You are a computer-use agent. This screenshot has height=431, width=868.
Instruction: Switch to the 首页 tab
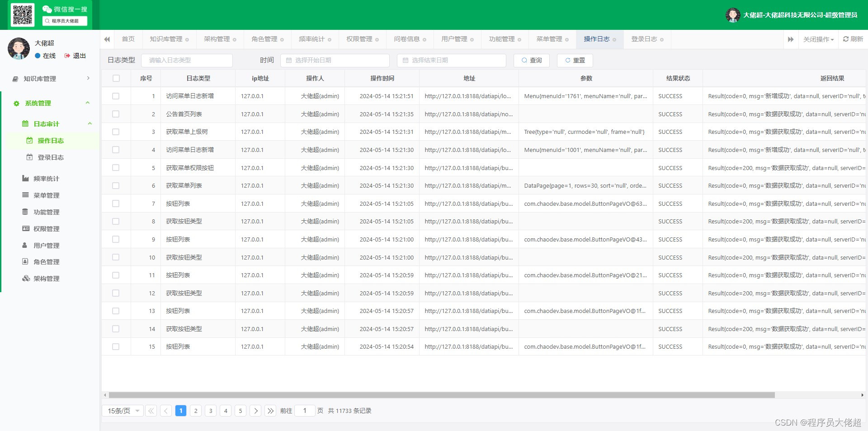click(128, 39)
